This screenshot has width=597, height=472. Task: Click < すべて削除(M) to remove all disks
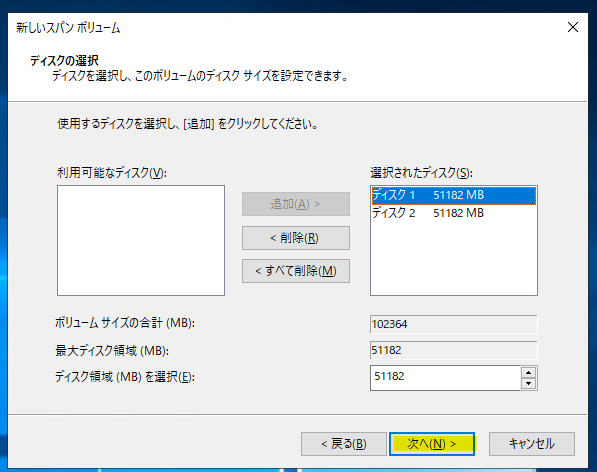coord(296,271)
